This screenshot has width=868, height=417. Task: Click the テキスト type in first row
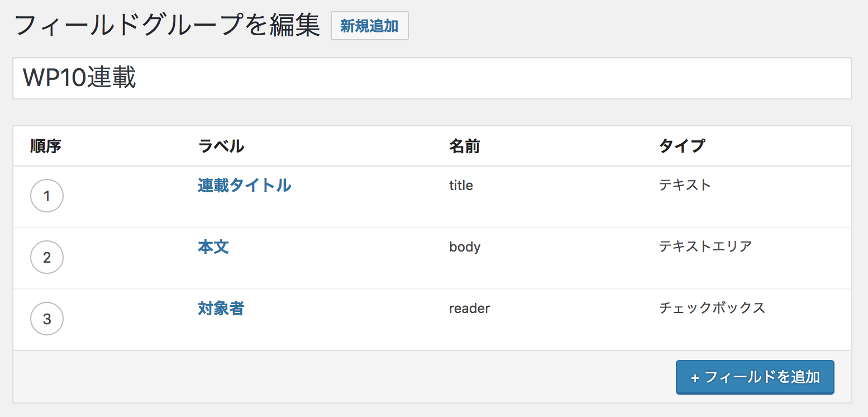(x=685, y=185)
